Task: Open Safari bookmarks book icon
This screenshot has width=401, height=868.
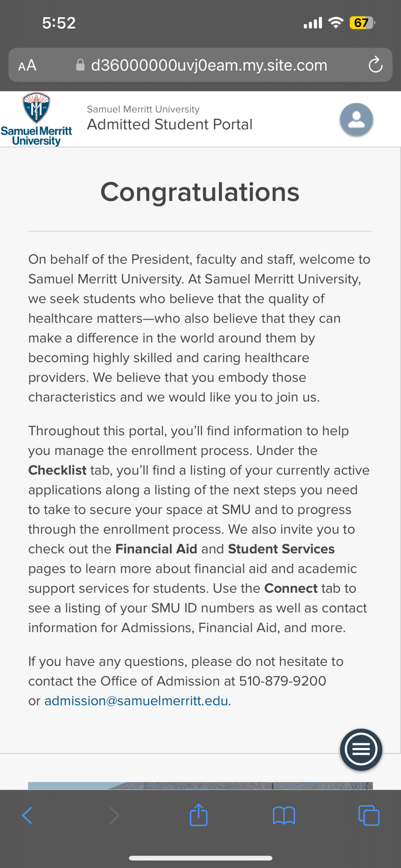Action: 284,816
